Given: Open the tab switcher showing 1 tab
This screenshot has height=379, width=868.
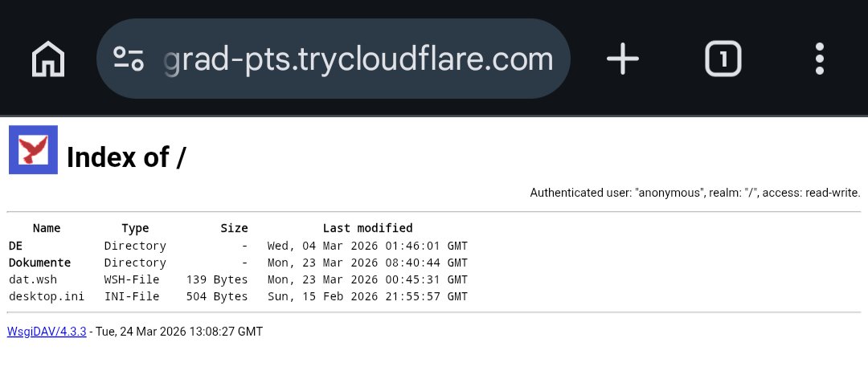Looking at the screenshot, I should pos(723,59).
